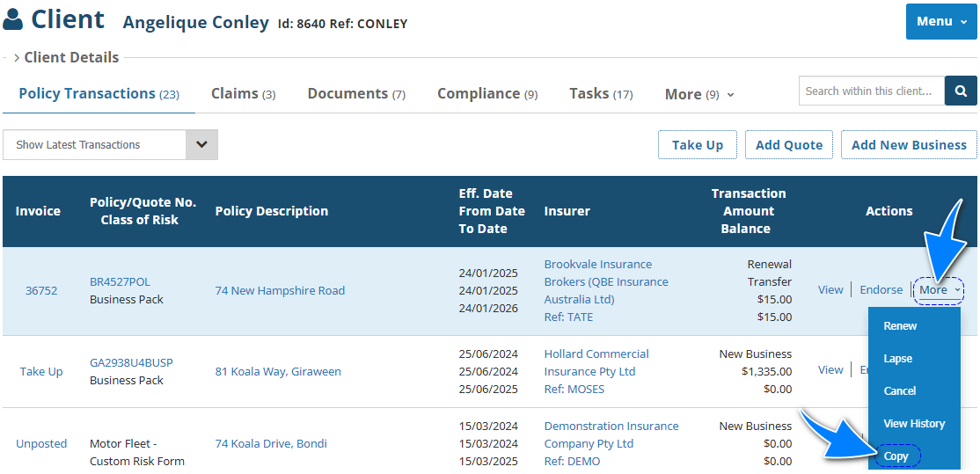Click the Take Up button
980x474 pixels.
pyautogui.click(x=697, y=145)
